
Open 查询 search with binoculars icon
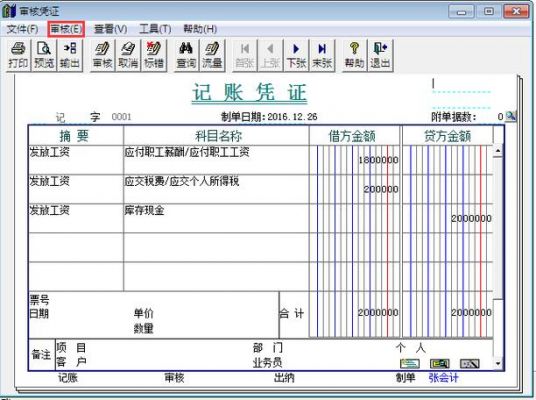pos(186,55)
